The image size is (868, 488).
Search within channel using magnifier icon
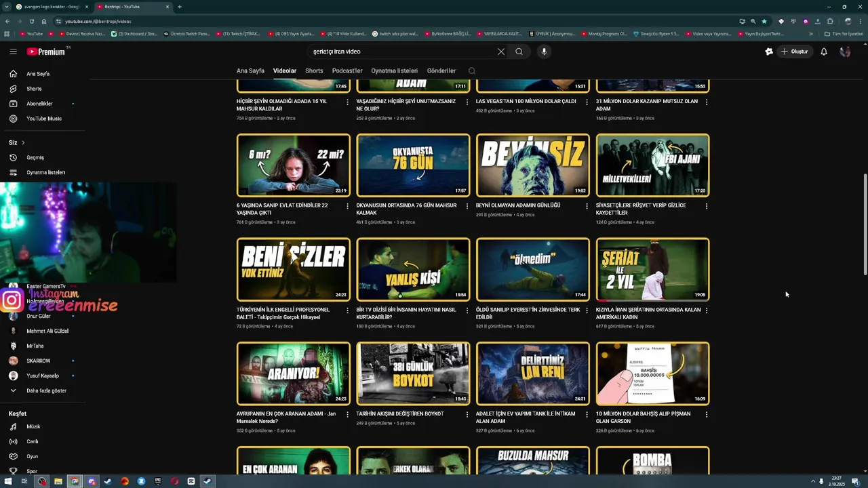click(x=472, y=70)
